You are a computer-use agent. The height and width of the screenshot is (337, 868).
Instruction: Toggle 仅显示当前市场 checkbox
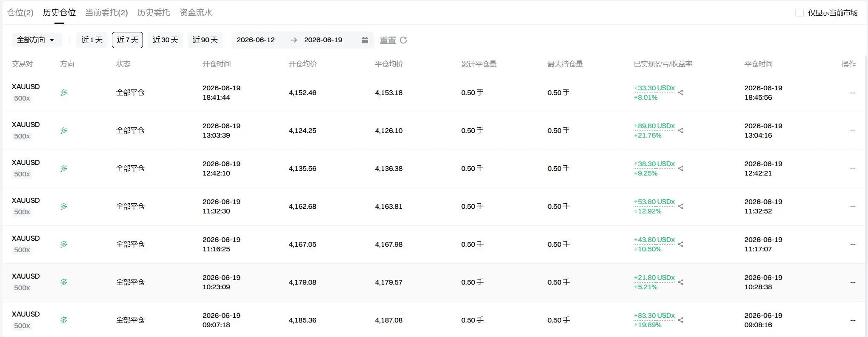point(799,13)
